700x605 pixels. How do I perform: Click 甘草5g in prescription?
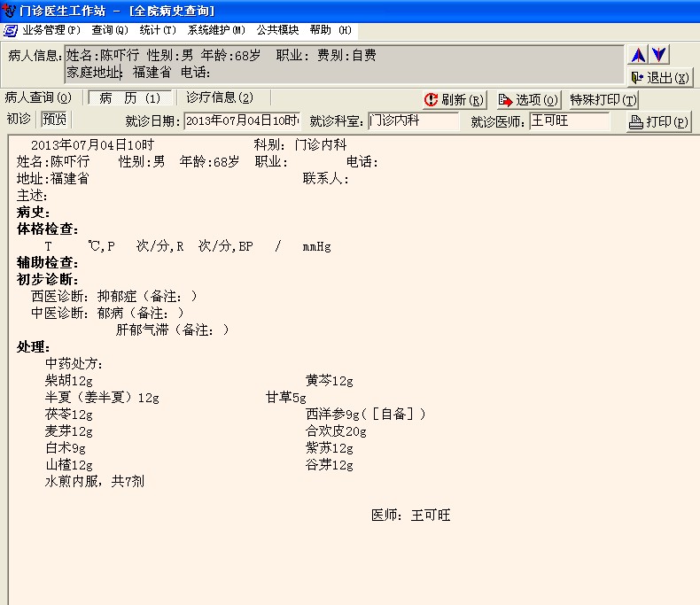(285, 397)
